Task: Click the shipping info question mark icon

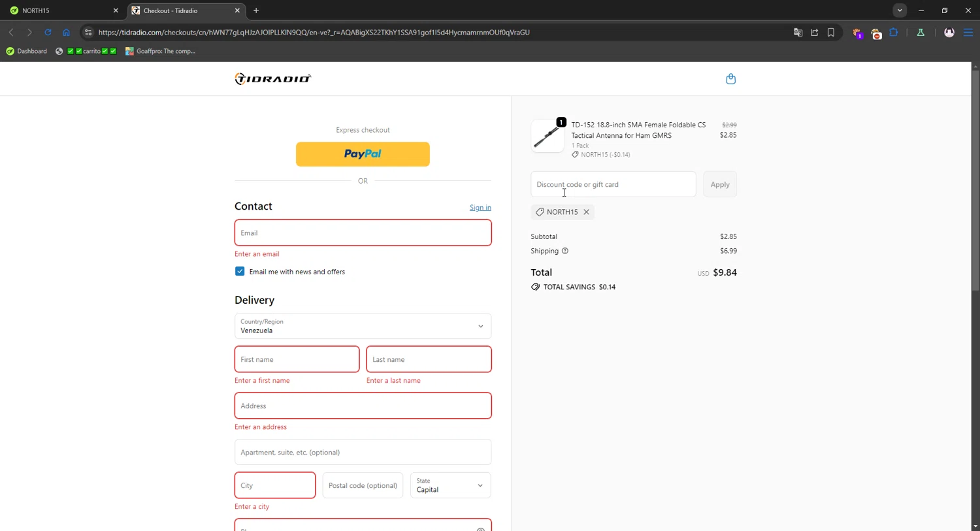Action: (565, 251)
